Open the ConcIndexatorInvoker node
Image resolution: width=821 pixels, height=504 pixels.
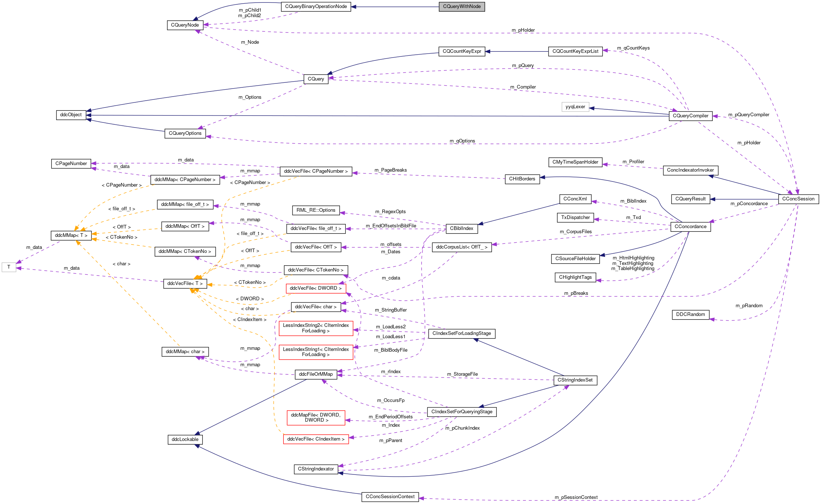[690, 170]
